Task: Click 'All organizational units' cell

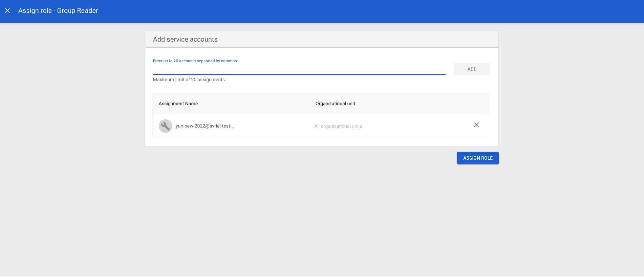Action: coord(338,126)
